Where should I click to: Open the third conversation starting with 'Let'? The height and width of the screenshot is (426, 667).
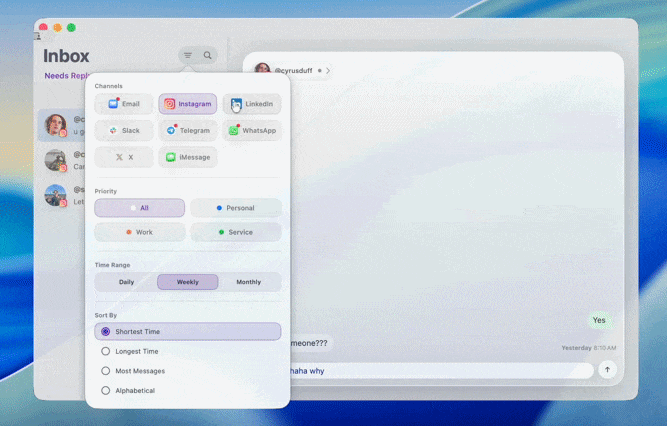pyautogui.click(x=62, y=196)
